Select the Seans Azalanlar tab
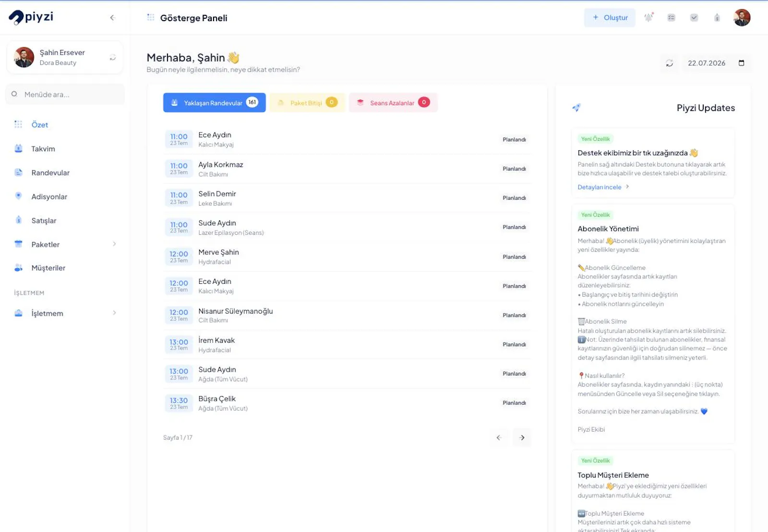 393,103
